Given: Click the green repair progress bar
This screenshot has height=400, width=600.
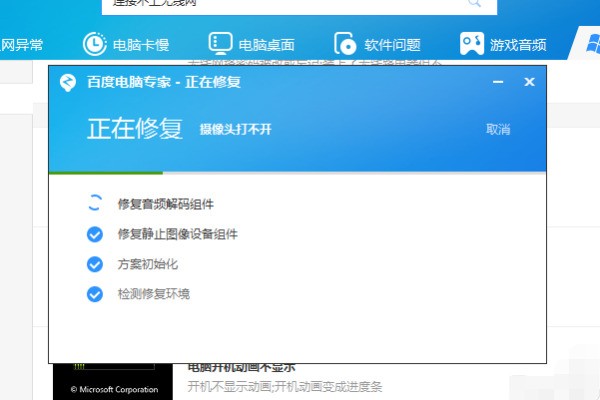Looking at the screenshot, I should 105,173.
